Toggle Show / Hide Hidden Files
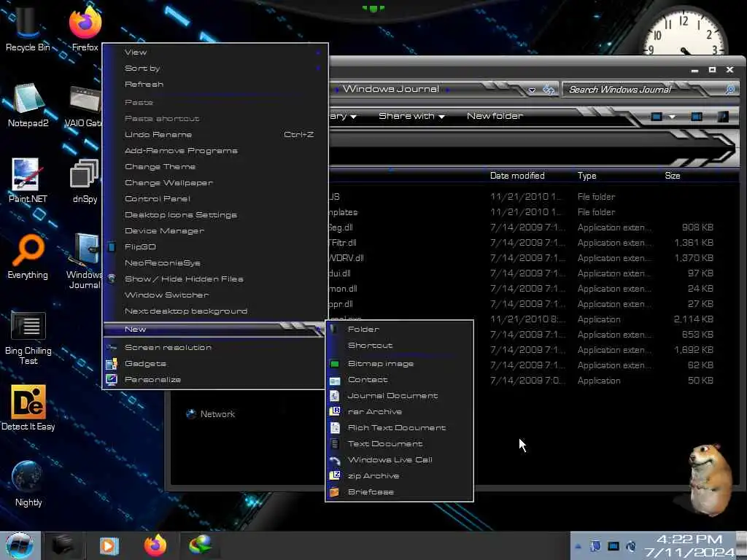This screenshot has height=560, width=747. pyautogui.click(x=215, y=279)
